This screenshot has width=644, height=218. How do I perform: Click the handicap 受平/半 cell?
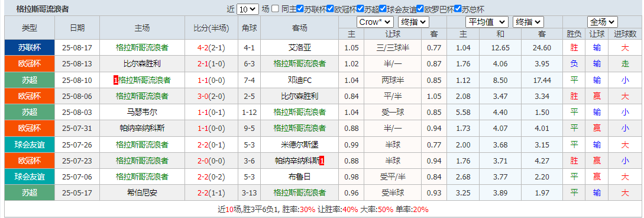[393, 177]
